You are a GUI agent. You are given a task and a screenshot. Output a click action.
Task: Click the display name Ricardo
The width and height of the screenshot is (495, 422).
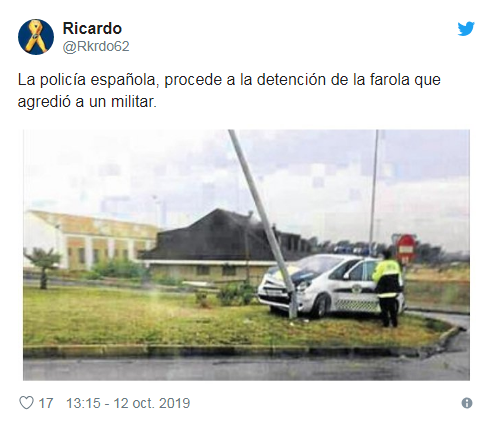pos(92,28)
